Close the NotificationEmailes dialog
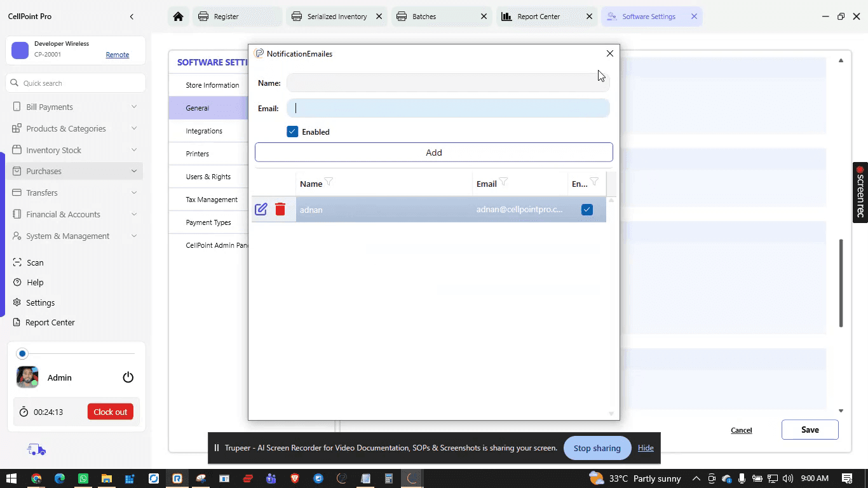The width and height of the screenshot is (868, 488). 610,53
